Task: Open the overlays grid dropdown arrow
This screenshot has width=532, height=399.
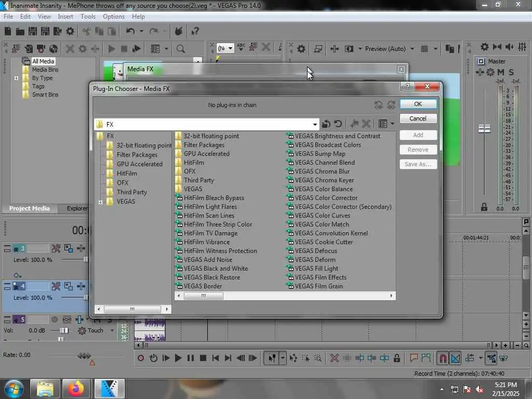Action: 435,49
